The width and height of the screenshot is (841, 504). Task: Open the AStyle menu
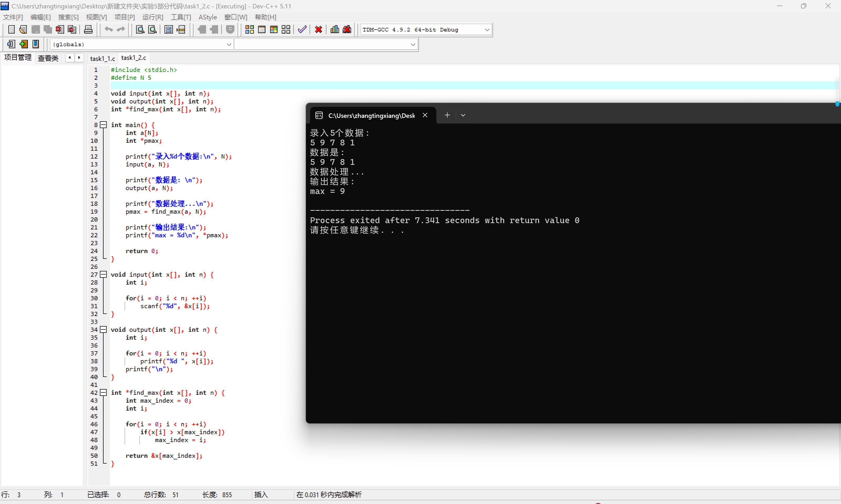[x=207, y=17]
